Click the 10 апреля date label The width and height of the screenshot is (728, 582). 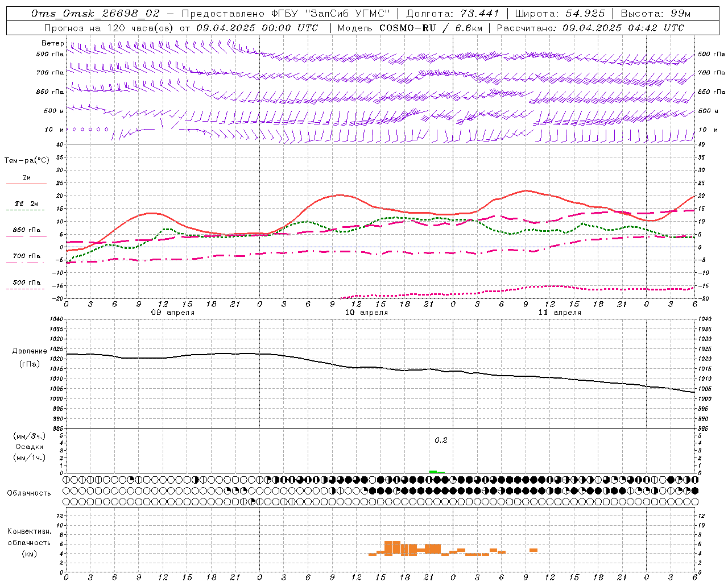click(366, 313)
